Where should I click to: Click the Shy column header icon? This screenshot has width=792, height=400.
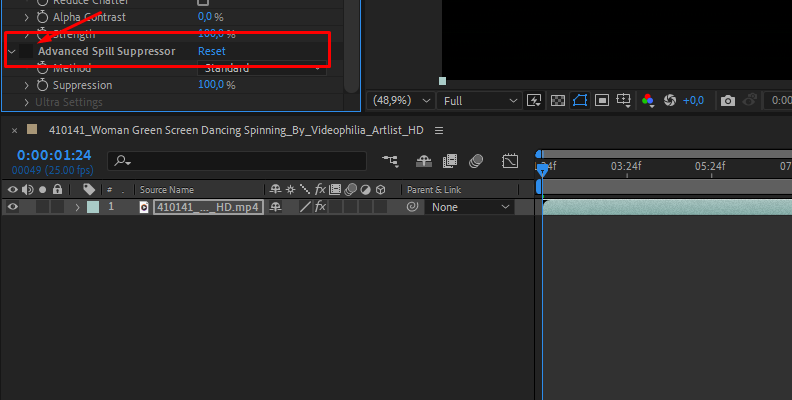275,189
